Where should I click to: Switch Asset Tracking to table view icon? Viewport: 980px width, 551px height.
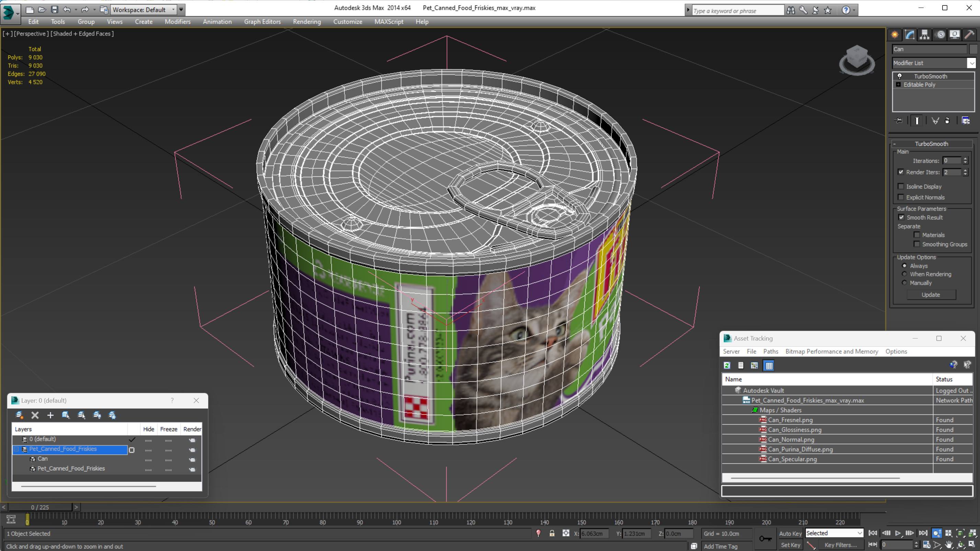click(769, 365)
